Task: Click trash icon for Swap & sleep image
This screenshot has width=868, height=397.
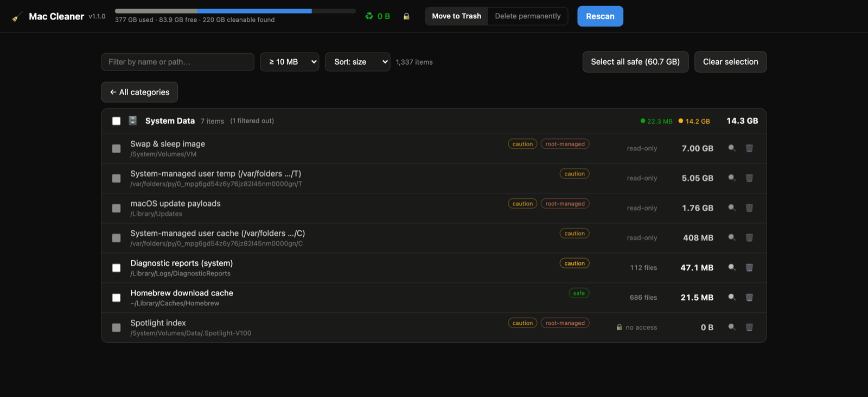Action: click(x=749, y=148)
